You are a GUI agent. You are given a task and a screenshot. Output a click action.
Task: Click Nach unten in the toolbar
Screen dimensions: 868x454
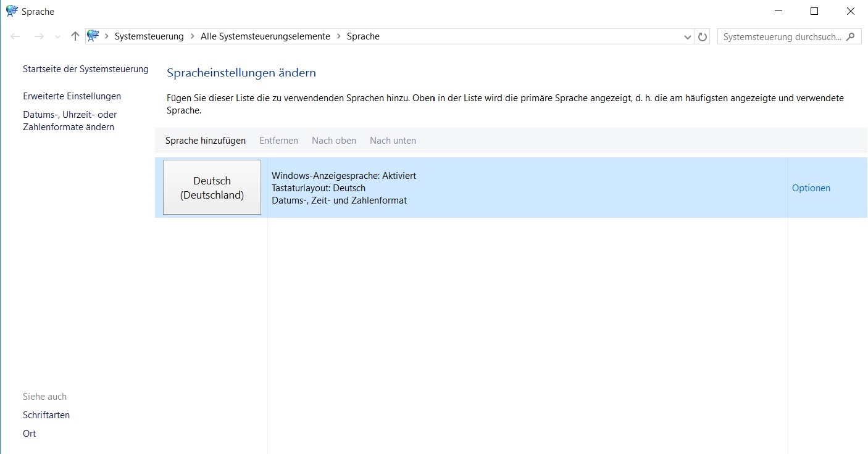[x=393, y=141]
